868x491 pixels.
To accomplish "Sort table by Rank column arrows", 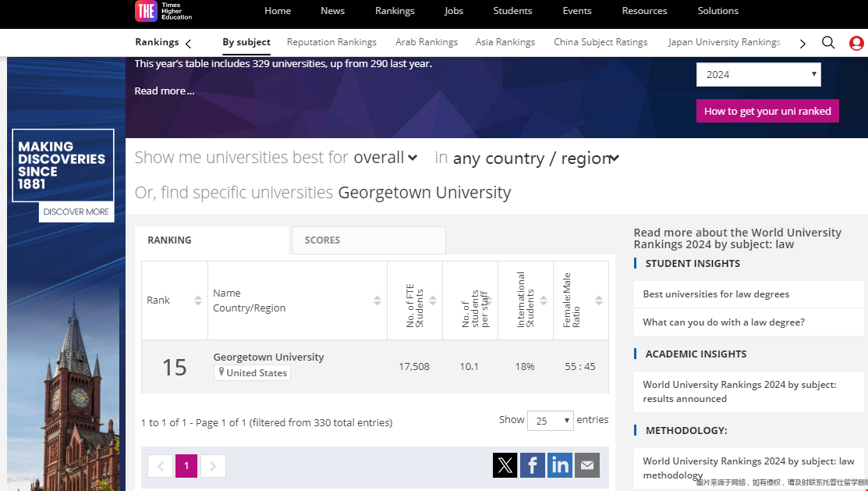I will coord(198,301).
